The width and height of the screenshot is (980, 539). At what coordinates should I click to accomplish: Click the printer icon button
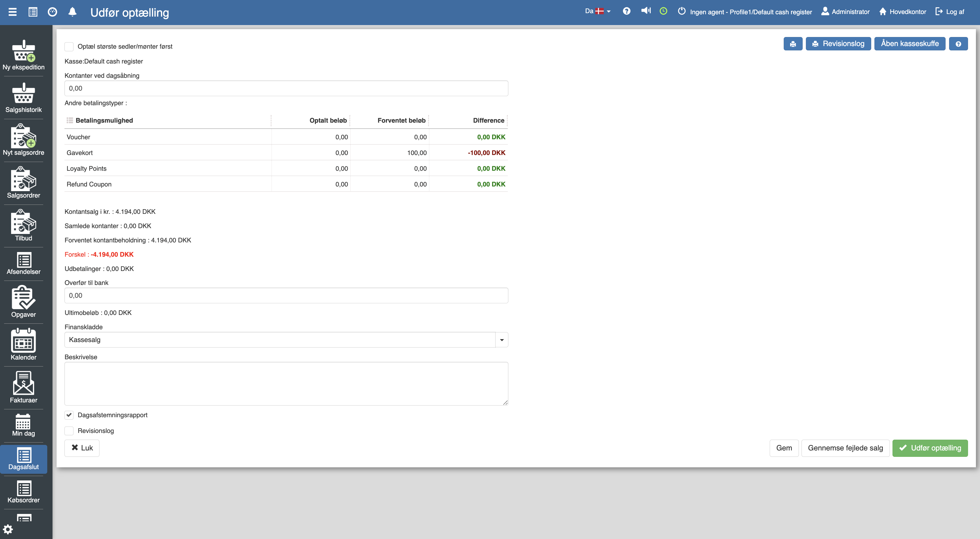(x=793, y=44)
